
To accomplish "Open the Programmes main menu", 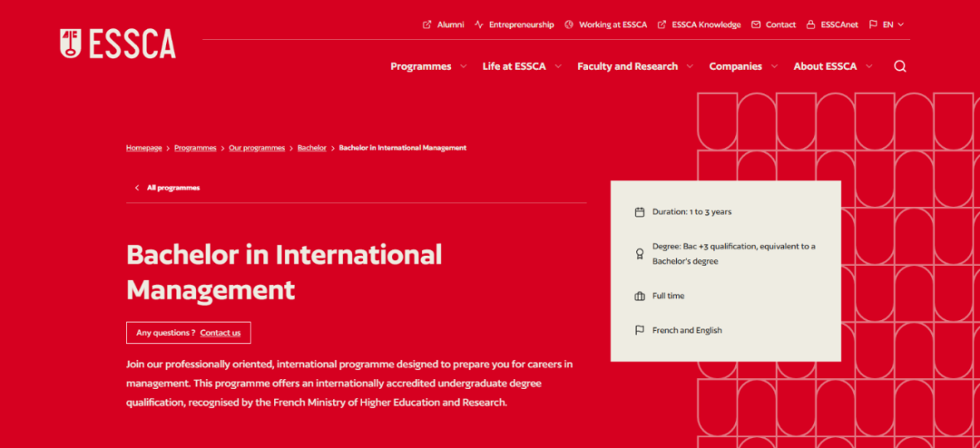I will point(421,66).
